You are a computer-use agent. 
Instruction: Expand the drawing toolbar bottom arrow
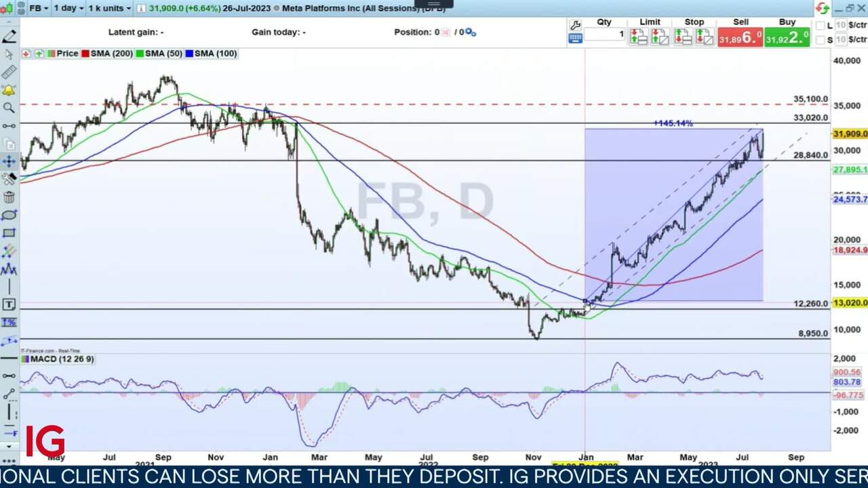9,446
